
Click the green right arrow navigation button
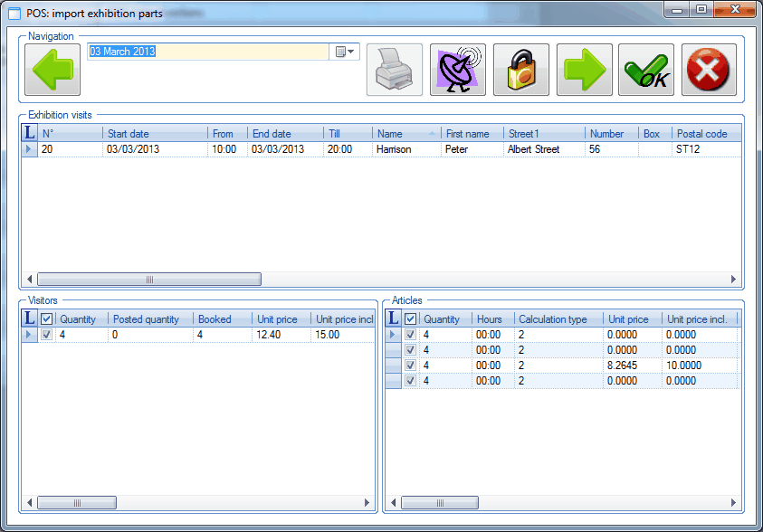[x=585, y=70]
